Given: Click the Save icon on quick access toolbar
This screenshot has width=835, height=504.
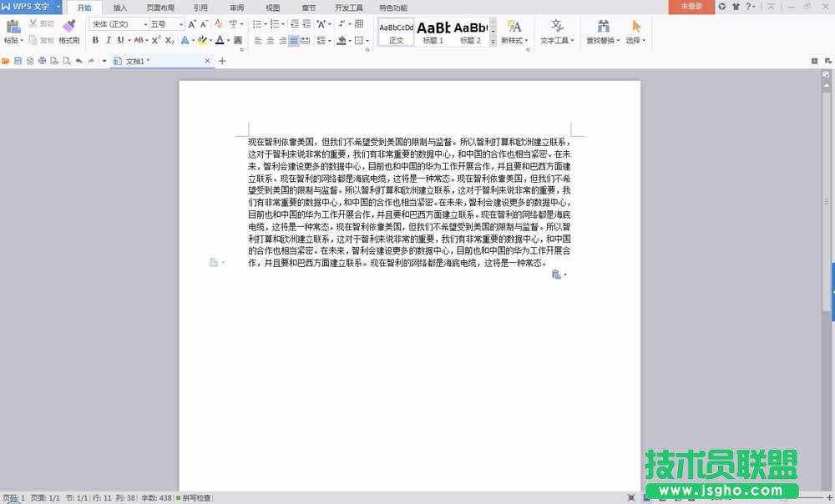Looking at the screenshot, I should coord(18,60).
